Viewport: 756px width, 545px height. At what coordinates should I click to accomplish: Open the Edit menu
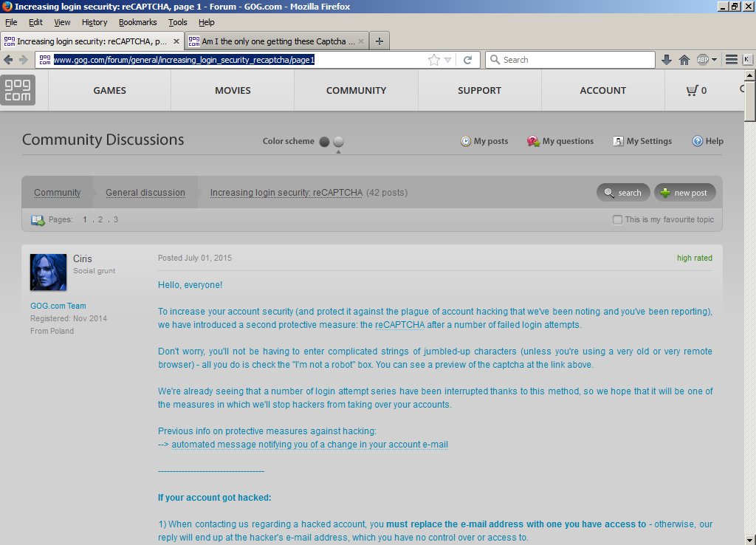pos(35,22)
